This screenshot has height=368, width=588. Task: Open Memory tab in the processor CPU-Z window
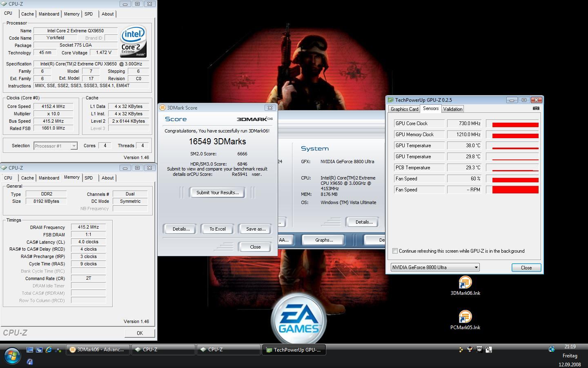71,14
